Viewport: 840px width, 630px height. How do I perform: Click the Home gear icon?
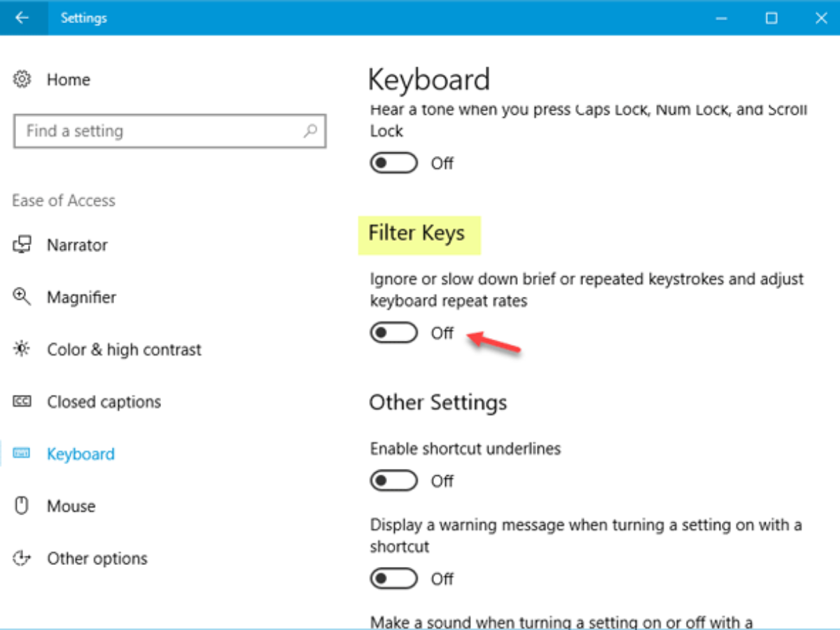pos(22,79)
